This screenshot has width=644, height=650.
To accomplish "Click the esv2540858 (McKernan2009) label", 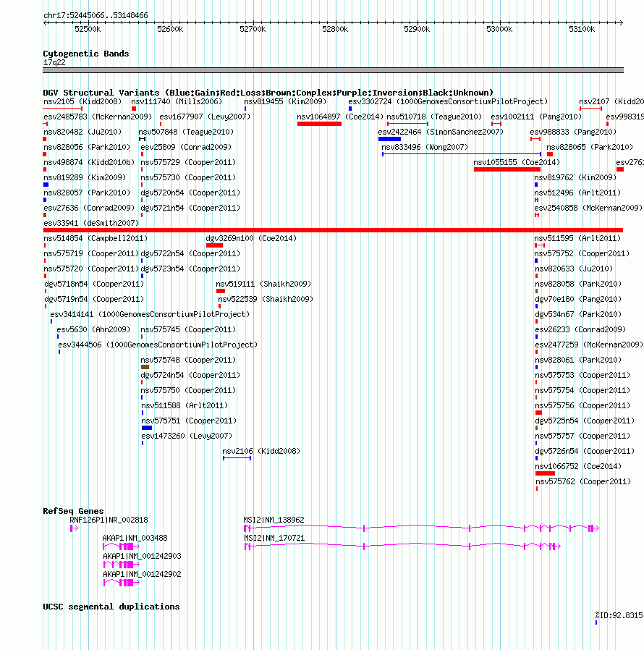I will tap(588, 208).
